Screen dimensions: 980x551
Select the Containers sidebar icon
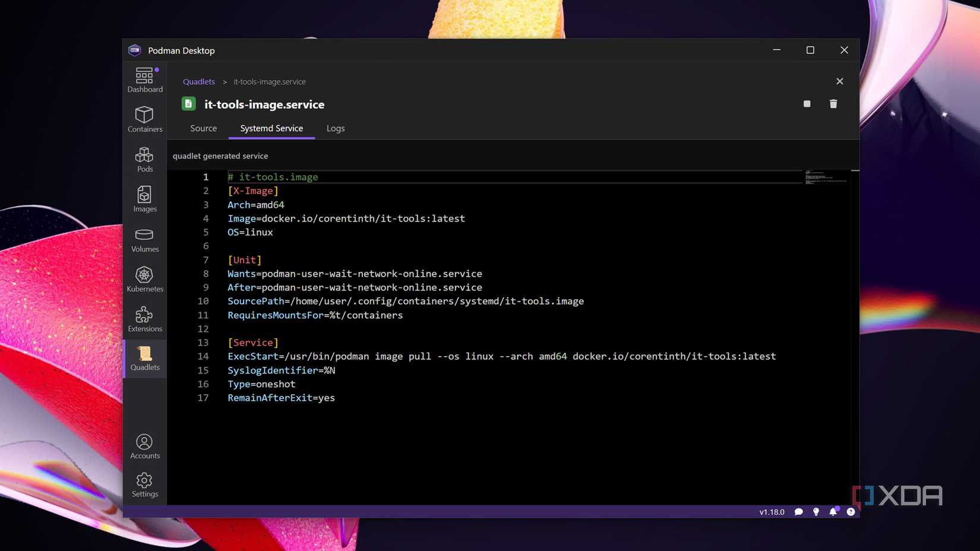pos(144,120)
